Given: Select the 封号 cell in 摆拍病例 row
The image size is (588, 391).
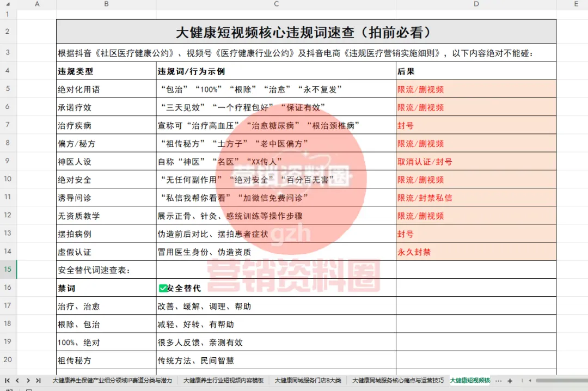Looking at the screenshot, I should tap(476, 234).
